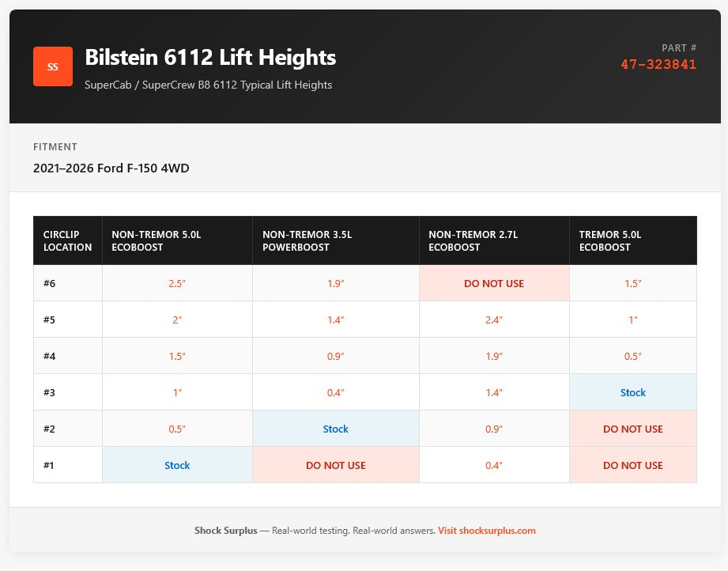The width and height of the screenshot is (728, 571).
Task: Click the 2" cell in row #5
Action: pyautogui.click(x=177, y=320)
